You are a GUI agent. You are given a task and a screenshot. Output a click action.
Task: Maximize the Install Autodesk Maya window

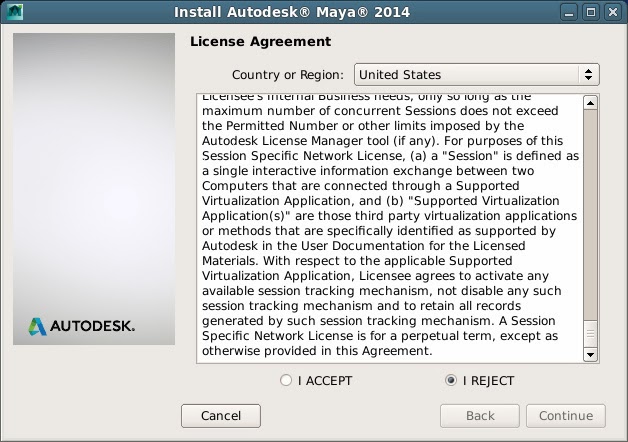591,12
